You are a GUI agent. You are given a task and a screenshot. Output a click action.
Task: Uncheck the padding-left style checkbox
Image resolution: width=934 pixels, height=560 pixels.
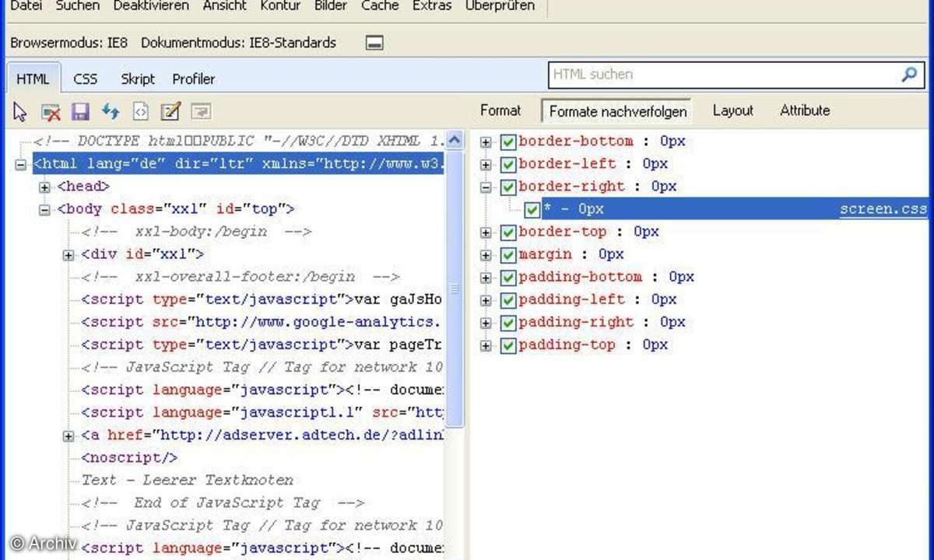click(508, 300)
